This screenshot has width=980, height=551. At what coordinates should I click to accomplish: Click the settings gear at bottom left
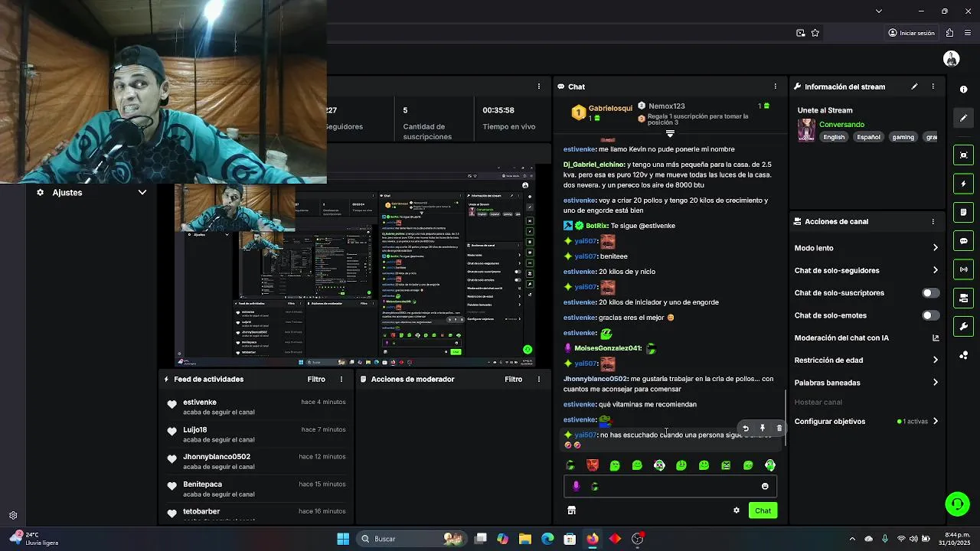tap(13, 516)
